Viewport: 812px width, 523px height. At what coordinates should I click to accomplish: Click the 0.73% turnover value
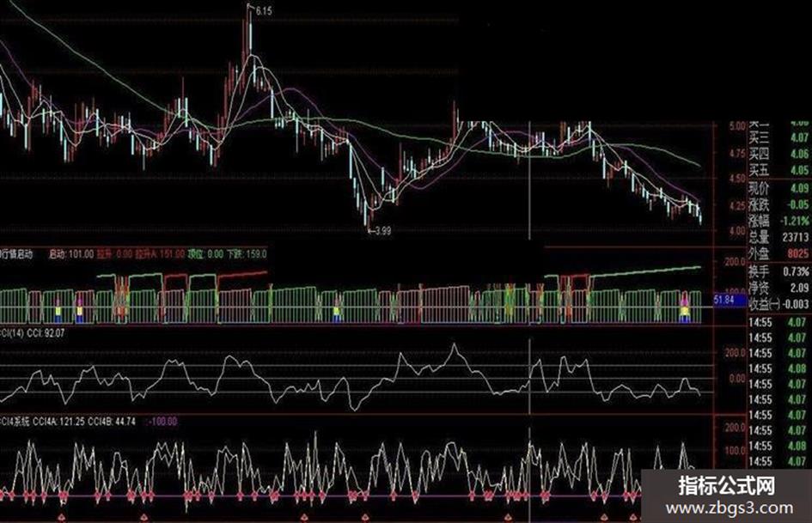[796, 271]
